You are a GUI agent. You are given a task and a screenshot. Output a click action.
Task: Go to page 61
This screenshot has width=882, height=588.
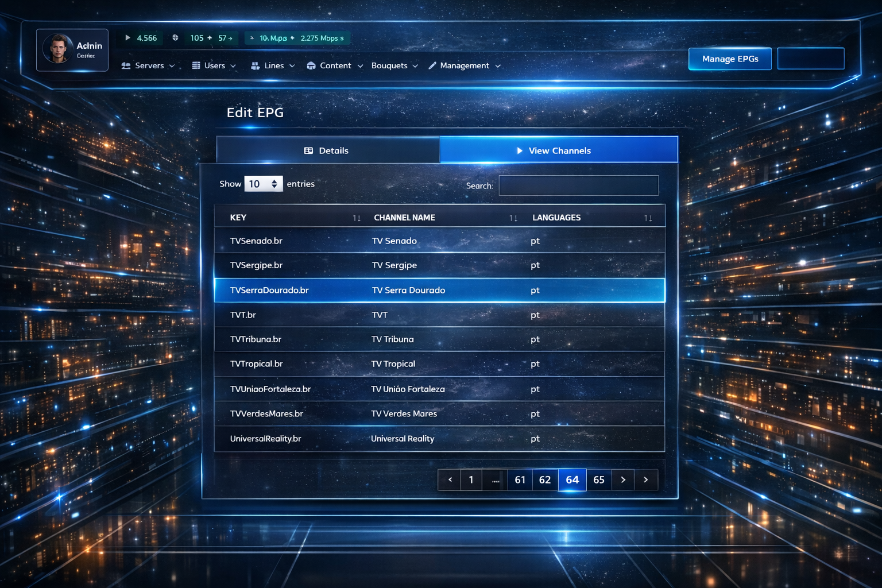click(x=520, y=479)
